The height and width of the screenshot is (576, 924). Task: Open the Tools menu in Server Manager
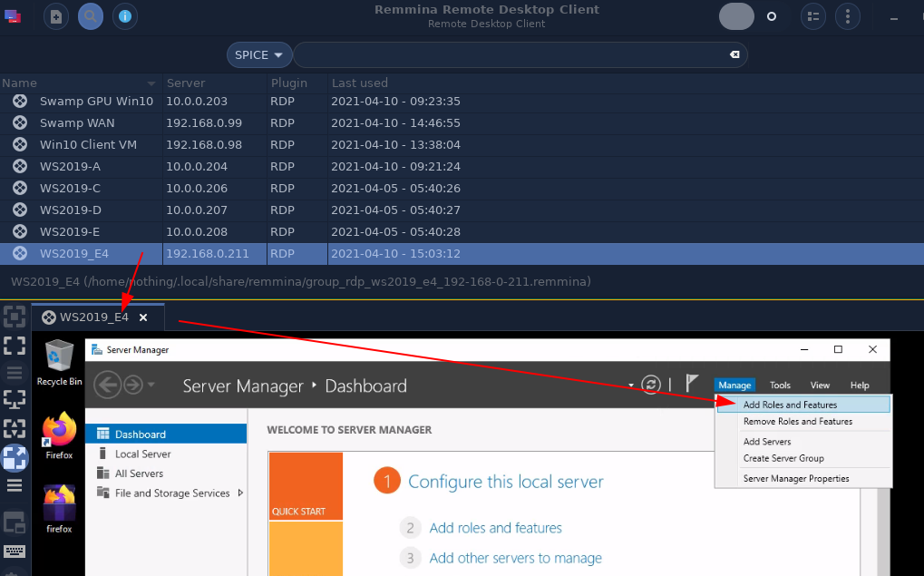(780, 385)
